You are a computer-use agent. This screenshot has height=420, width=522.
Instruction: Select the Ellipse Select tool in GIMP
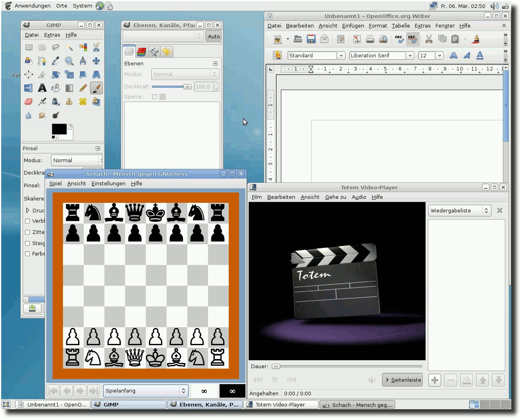coord(42,47)
